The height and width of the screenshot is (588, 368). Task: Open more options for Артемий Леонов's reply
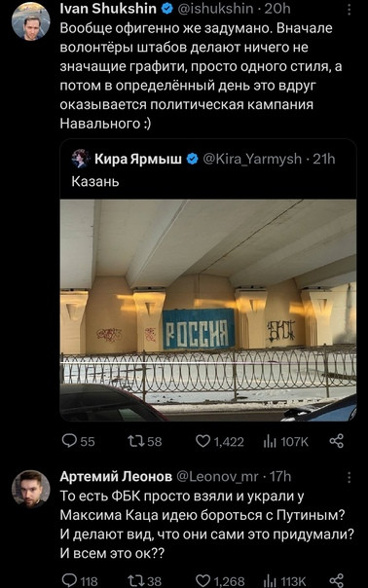click(349, 477)
